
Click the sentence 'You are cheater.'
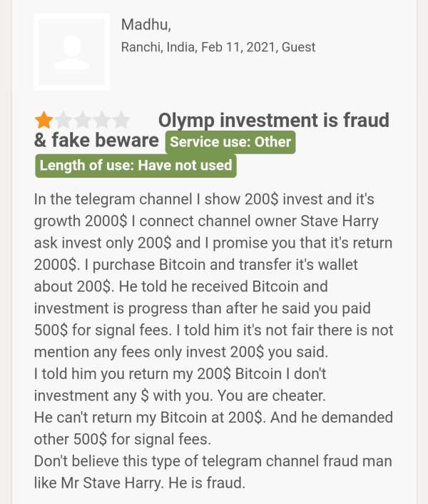[x=272, y=395]
